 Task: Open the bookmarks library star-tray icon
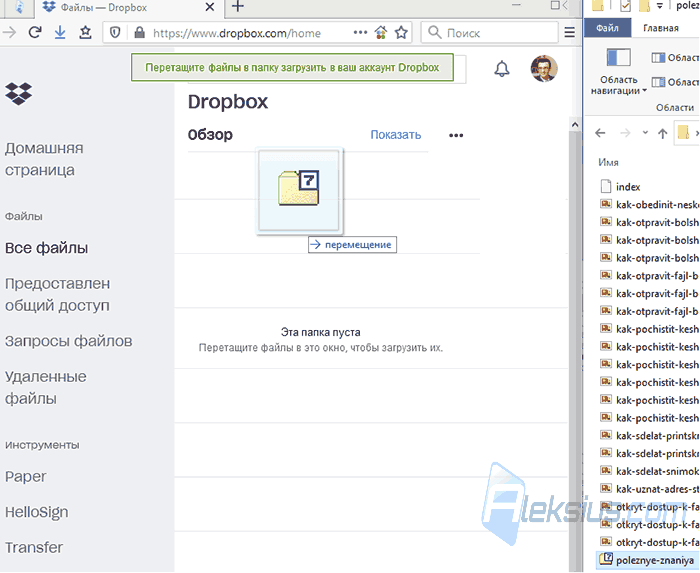point(85,33)
